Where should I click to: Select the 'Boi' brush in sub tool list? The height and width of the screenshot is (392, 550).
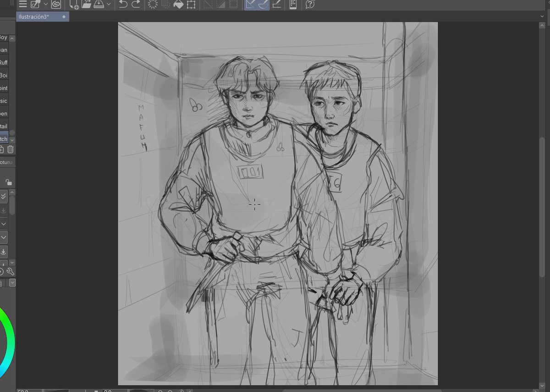[4, 75]
